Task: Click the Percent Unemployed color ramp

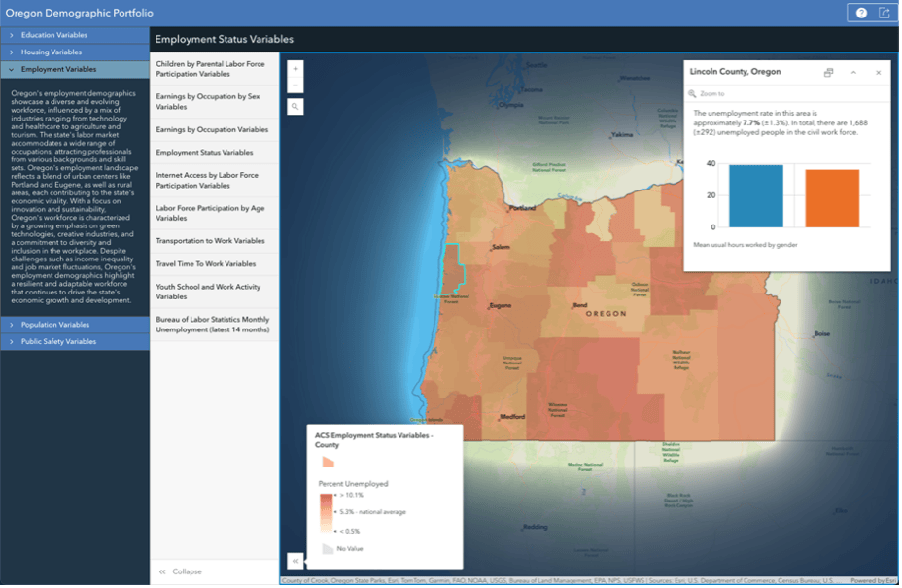Action: tap(328, 514)
